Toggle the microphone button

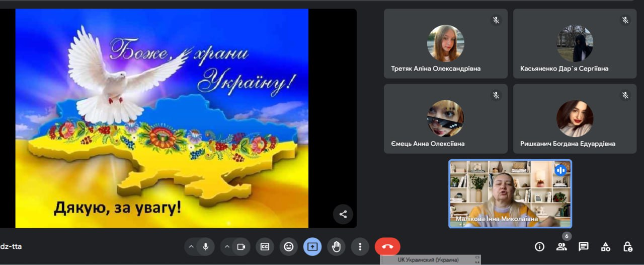tap(206, 247)
